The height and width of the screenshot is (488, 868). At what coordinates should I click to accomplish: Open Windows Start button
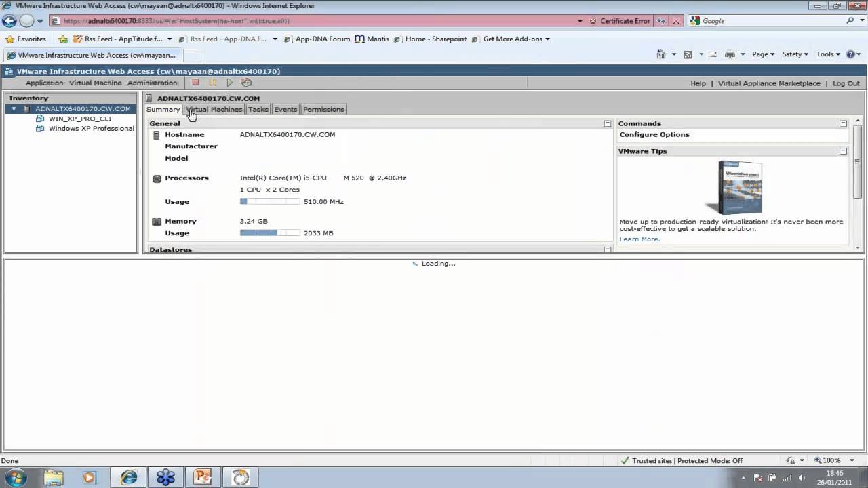point(15,477)
